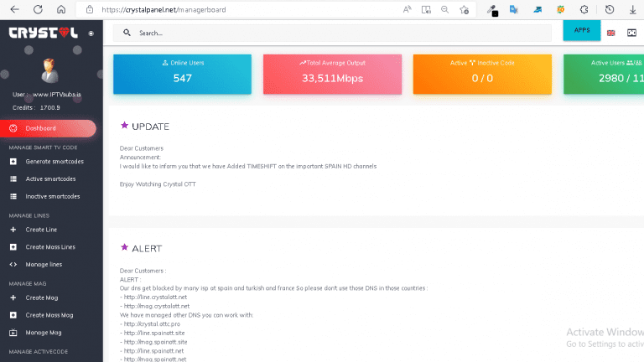
Task: Click the MANAGE SMART TV CODE section label
Action: 43,147
